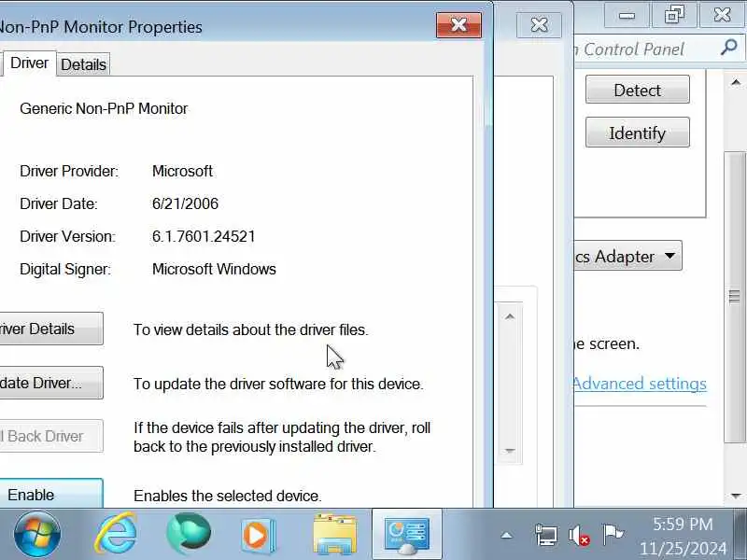Viewport: 747px width, 560px height.
Task: Open the green globe browser taskbar icon
Action: click(189, 534)
